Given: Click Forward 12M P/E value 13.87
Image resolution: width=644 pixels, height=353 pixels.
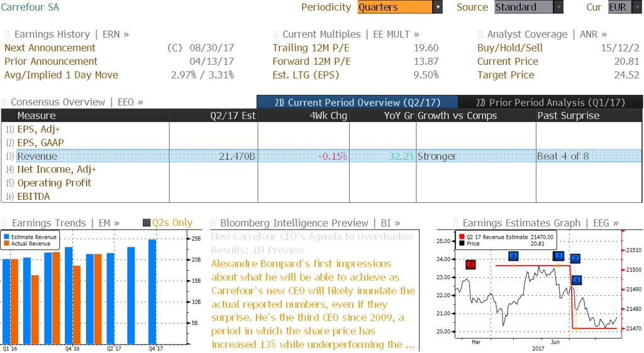Looking at the screenshot, I should [x=426, y=62].
